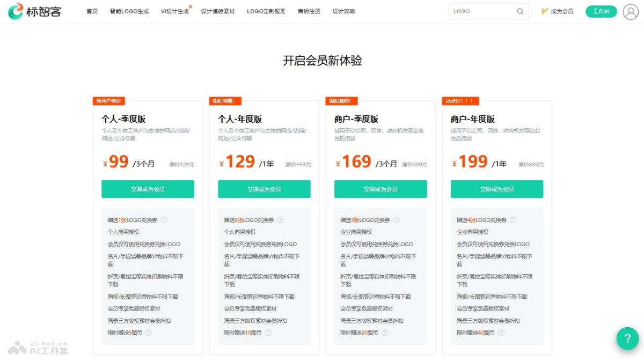Click help icon beside 限时赠送40图币
This screenshot has height=362, width=644.
[x=501, y=332]
